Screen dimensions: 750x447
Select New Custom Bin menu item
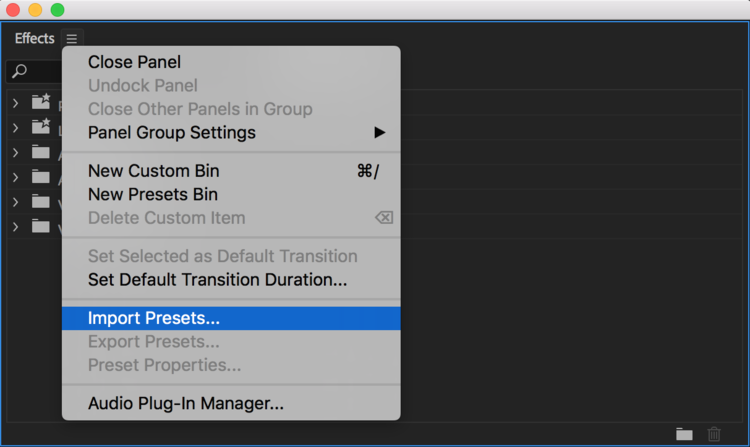153,171
